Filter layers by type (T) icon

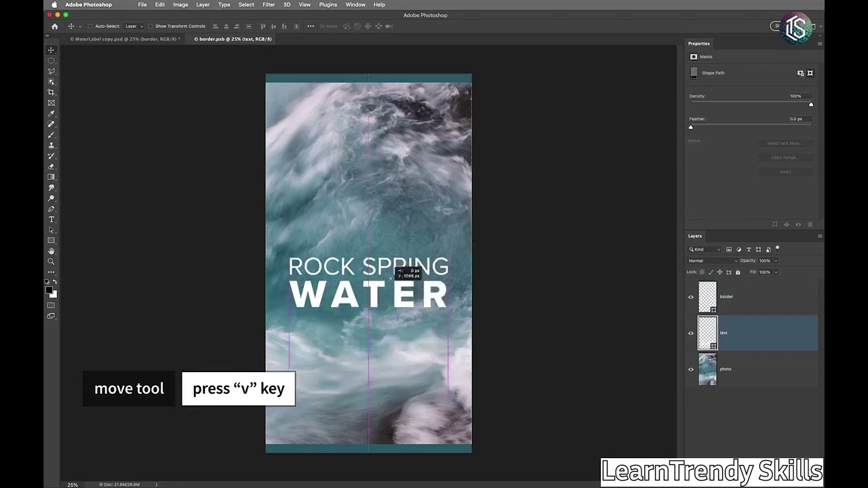(749, 249)
